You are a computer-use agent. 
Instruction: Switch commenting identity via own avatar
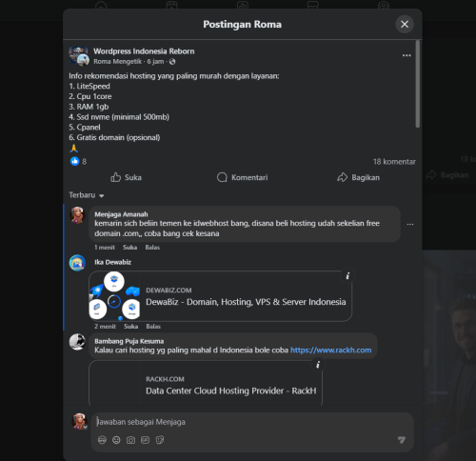tap(80, 421)
